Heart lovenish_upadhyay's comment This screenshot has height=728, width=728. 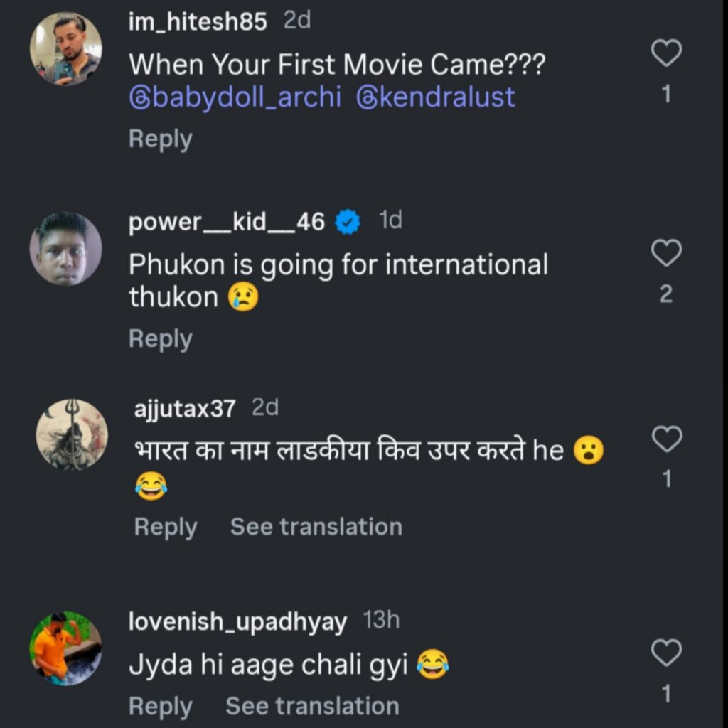666,653
